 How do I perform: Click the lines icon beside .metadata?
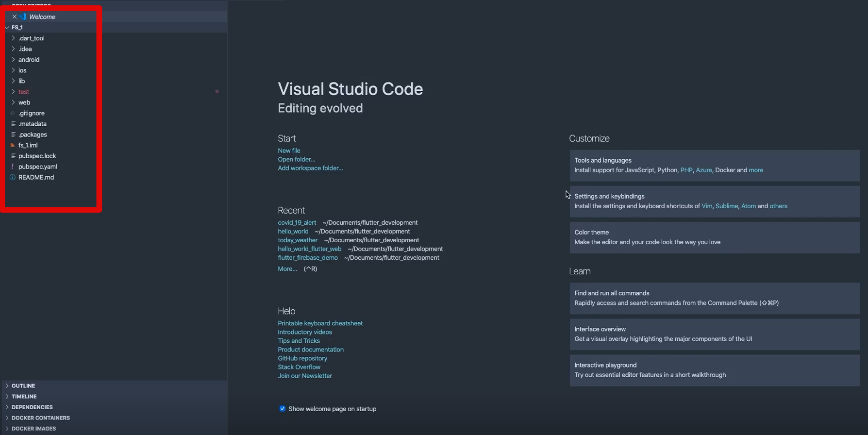click(13, 124)
